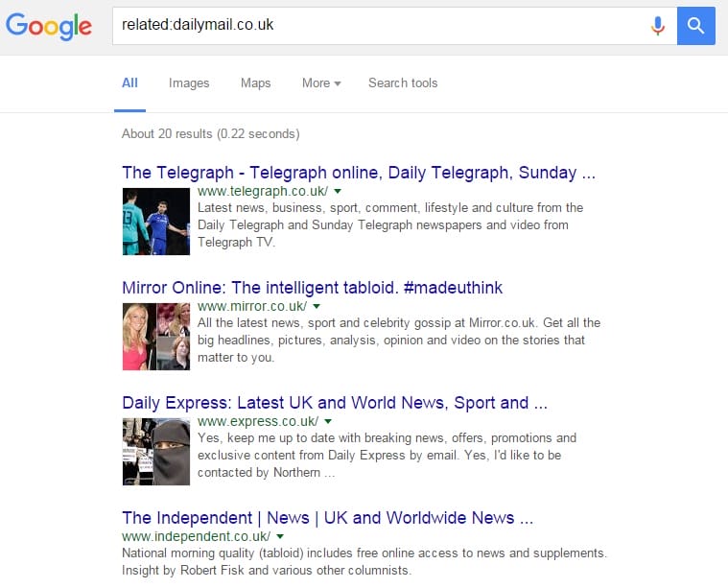
Task: Open The Telegraph result title link
Action: click(x=359, y=173)
